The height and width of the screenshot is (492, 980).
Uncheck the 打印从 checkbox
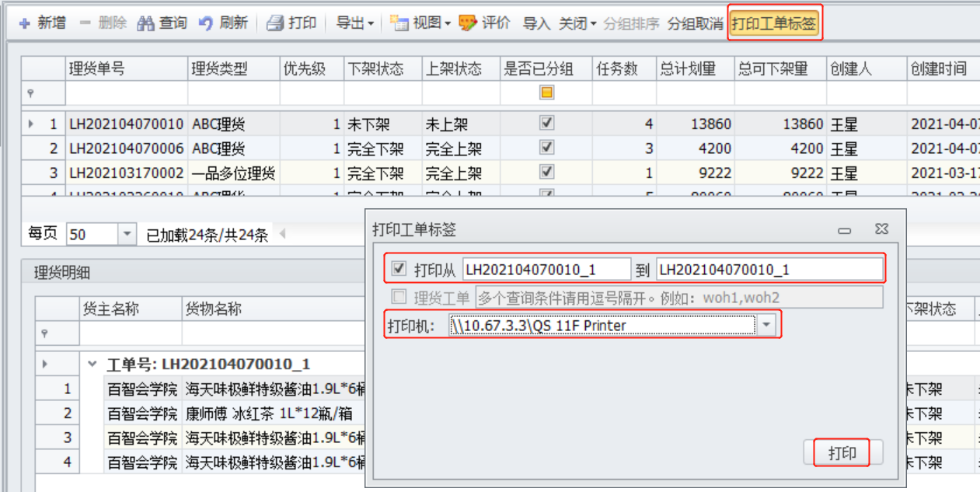399,269
